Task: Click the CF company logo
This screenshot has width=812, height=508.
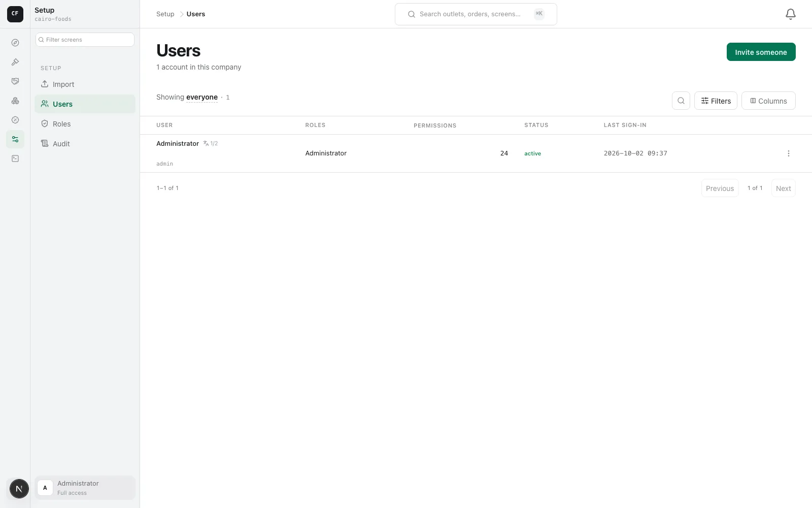Action: (x=15, y=14)
